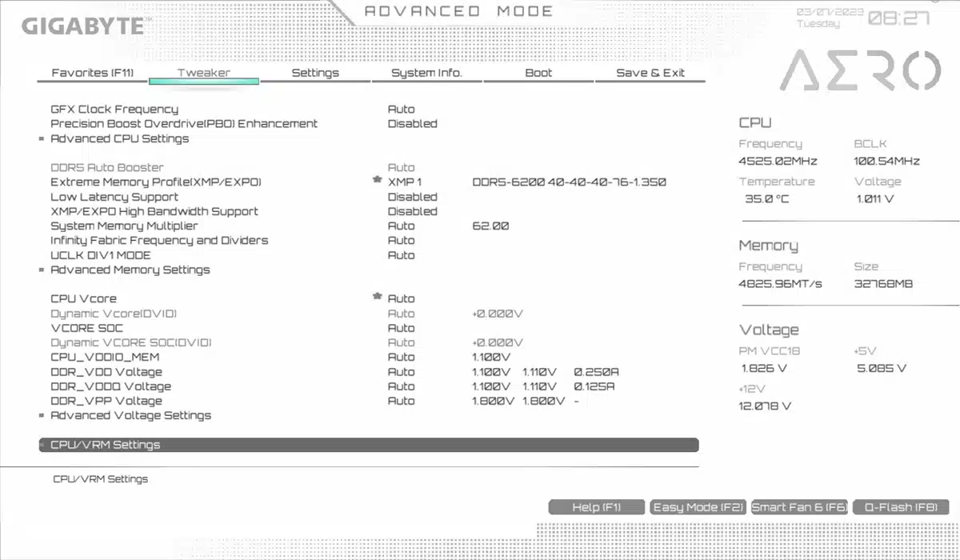
Task: Select the DDR_VPP Voltage label
Action: click(106, 401)
